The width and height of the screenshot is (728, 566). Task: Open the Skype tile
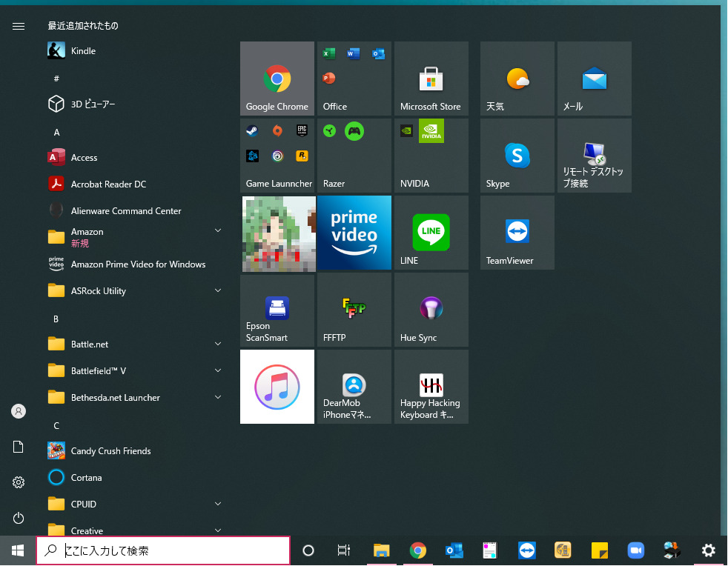tap(517, 156)
